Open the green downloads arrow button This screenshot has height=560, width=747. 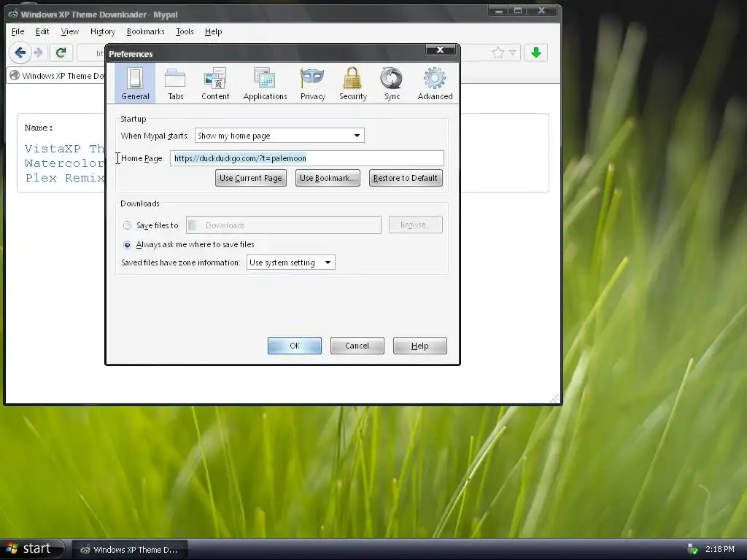pyautogui.click(x=536, y=52)
